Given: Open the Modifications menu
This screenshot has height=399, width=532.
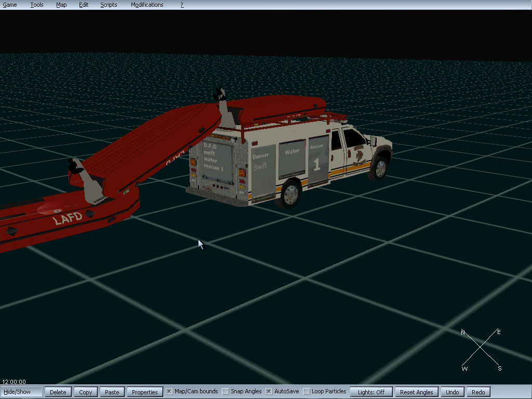Looking at the screenshot, I should (x=147, y=5).
